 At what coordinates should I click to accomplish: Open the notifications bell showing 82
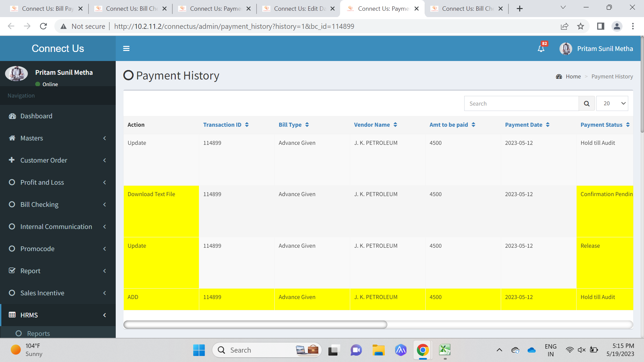point(541,49)
